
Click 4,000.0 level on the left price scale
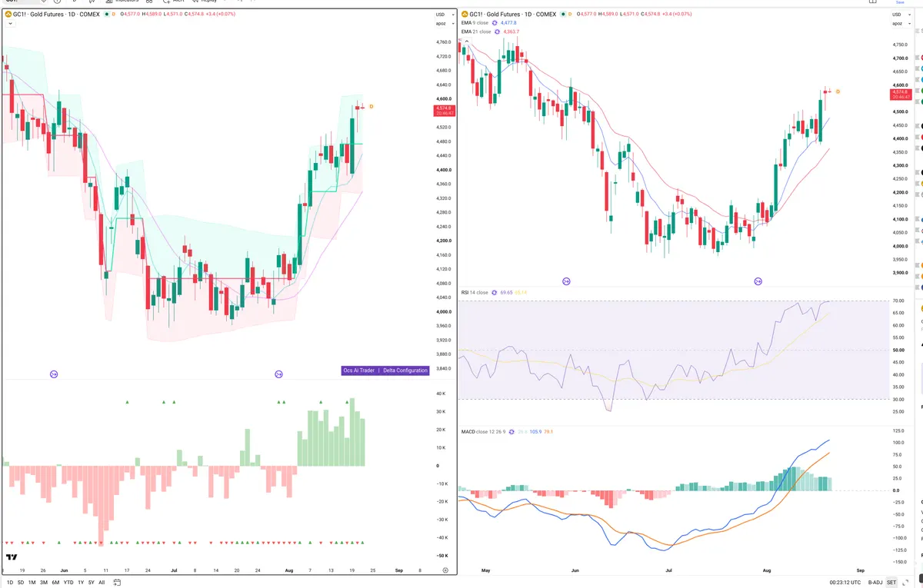coord(443,311)
